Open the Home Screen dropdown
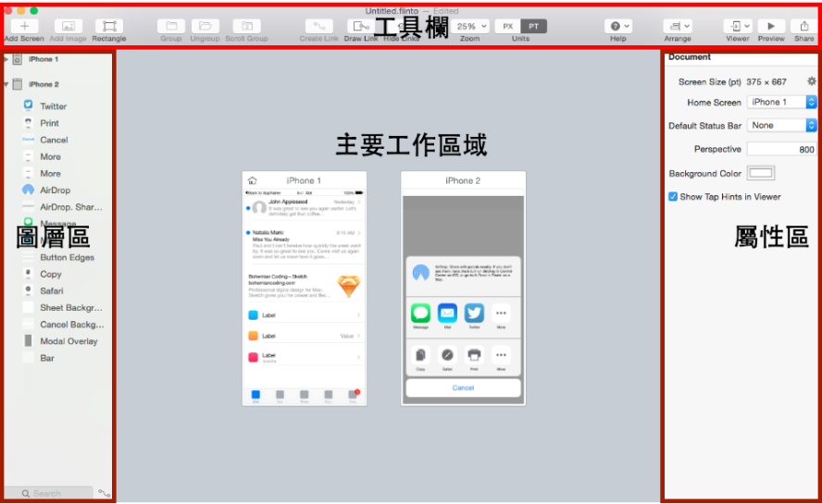The image size is (822, 504). click(781, 102)
